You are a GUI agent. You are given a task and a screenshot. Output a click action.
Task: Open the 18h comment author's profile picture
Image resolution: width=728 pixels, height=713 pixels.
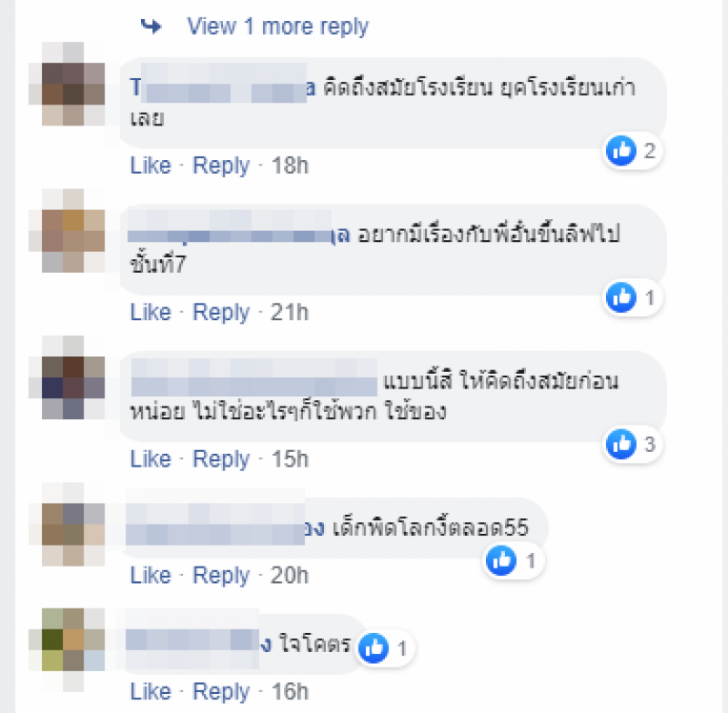coord(73,84)
